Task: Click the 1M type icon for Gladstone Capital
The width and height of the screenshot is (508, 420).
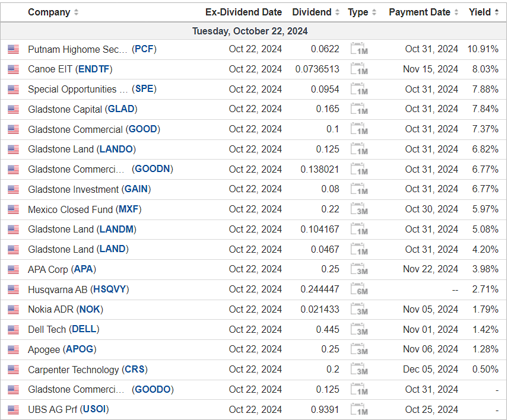Action: coord(359,109)
